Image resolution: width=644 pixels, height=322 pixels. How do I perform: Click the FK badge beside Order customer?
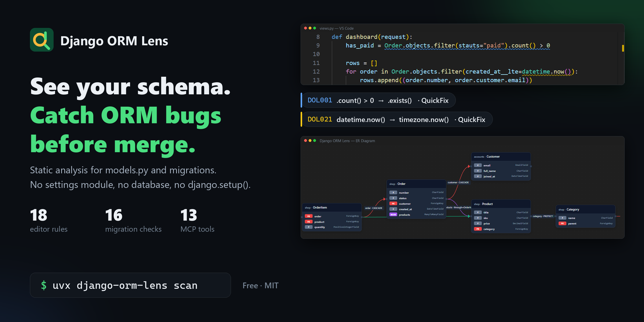pos(393,204)
